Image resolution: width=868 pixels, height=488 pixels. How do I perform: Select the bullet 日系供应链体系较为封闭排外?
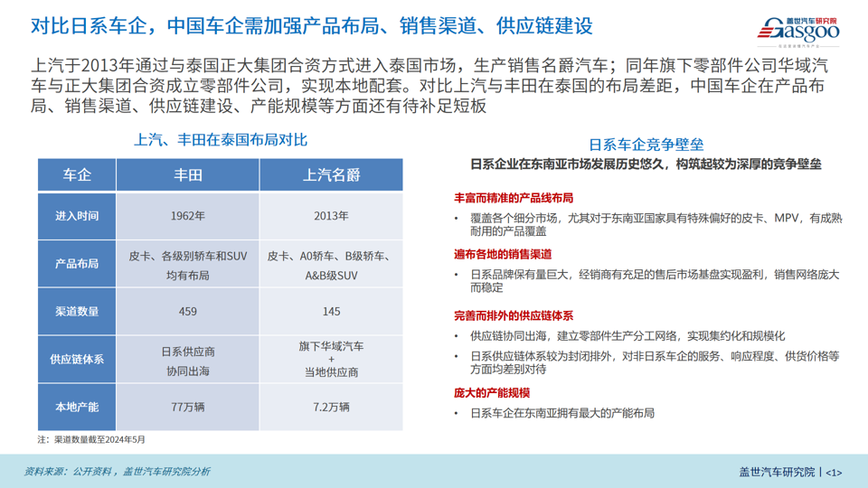pyautogui.click(x=655, y=362)
